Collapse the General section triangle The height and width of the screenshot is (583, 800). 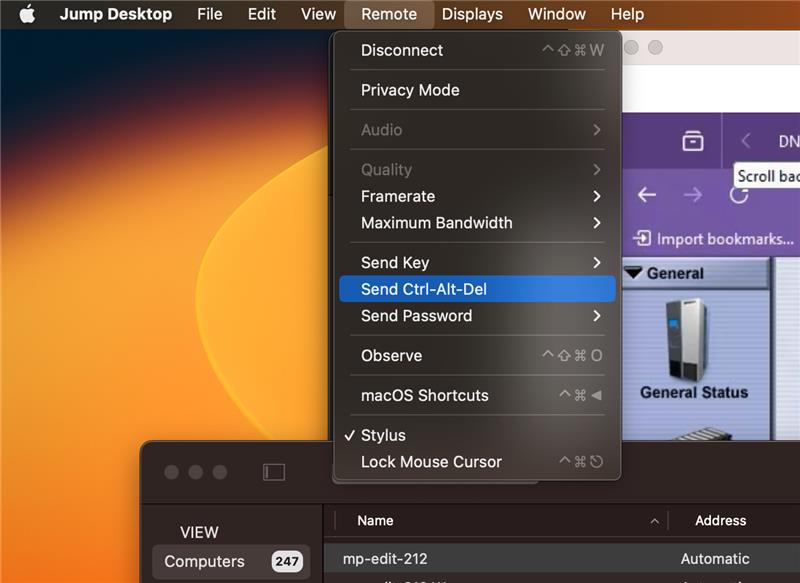point(633,273)
